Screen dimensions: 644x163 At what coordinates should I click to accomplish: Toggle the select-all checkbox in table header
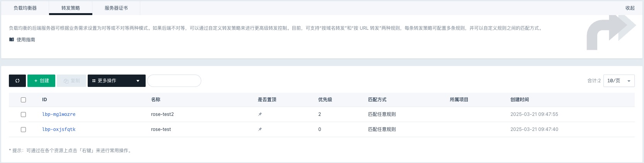coord(23,100)
